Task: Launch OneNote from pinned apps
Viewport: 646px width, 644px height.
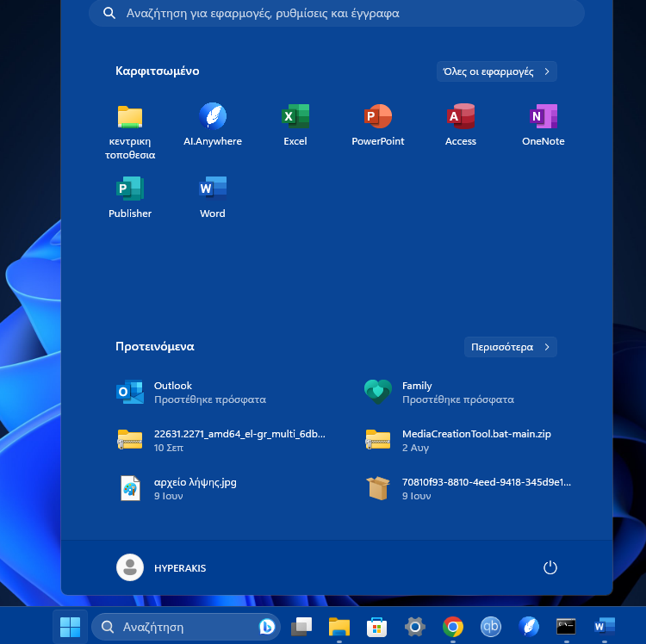Action: (x=543, y=125)
